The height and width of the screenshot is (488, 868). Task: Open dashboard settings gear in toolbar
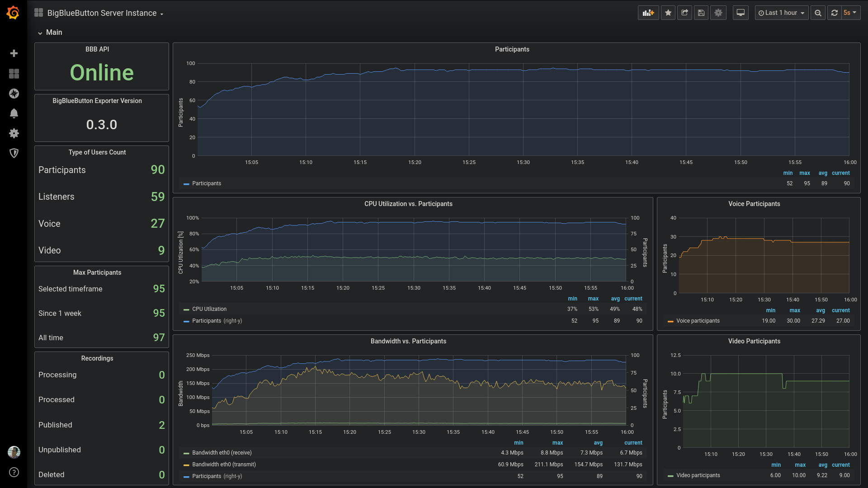point(718,13)
